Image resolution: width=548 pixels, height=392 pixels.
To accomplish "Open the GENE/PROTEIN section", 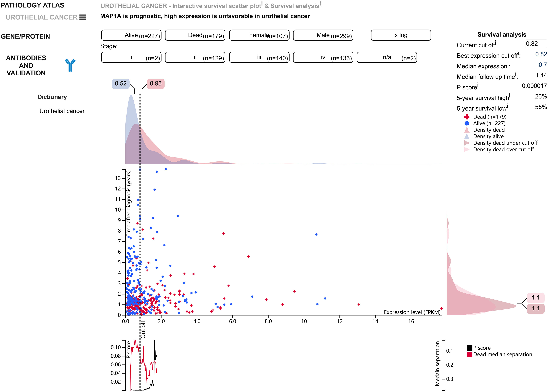I will pos(25,36).
